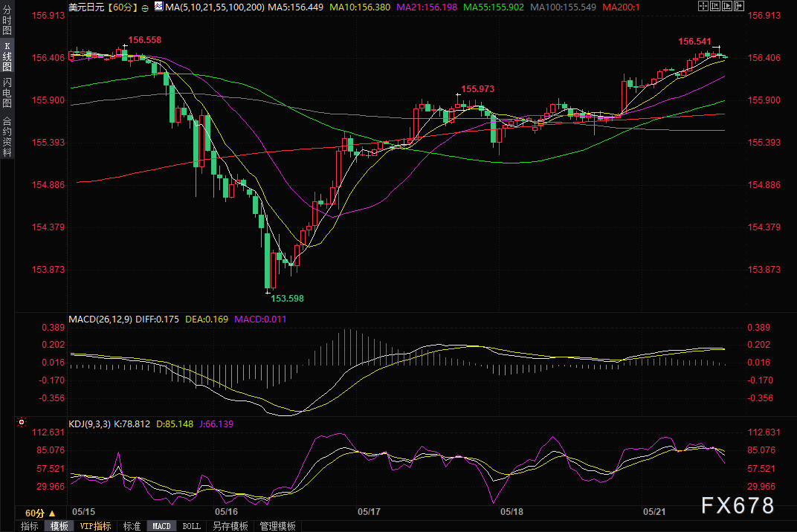Image resolution: width=797 pixels, height=532 pixels.
Task: Open 管理模板 template manager
Action: pyautogui.click(x=277, y=526)
